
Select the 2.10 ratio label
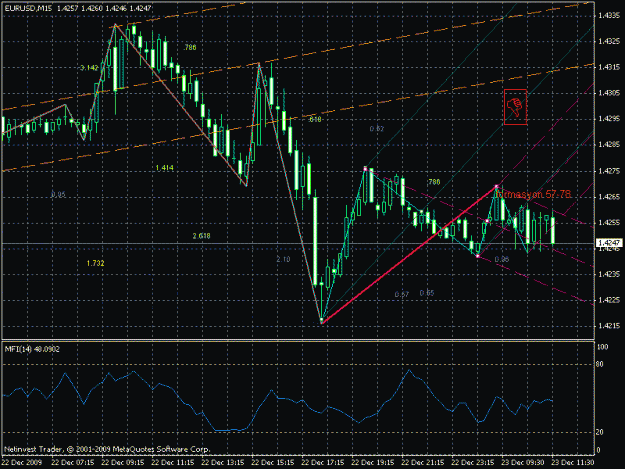coord(283,259)
